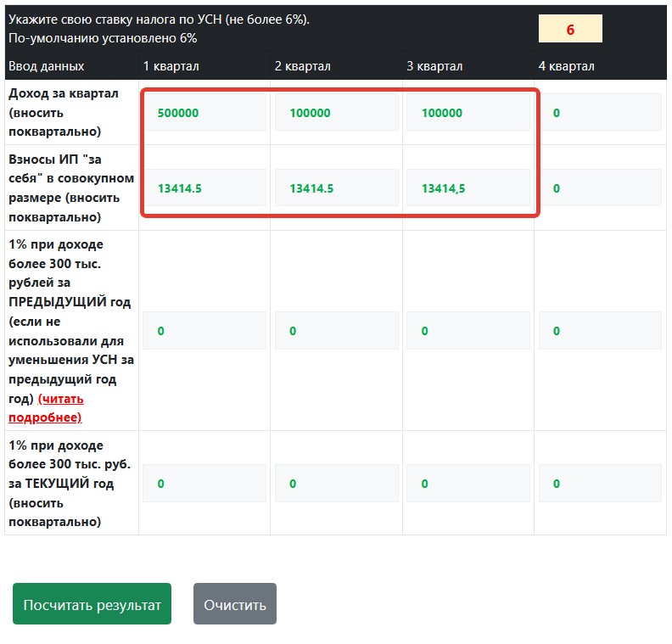Select quarter 2 income field with 100000
This screenshot has height=644, width=672.
[x=337, y=112]
